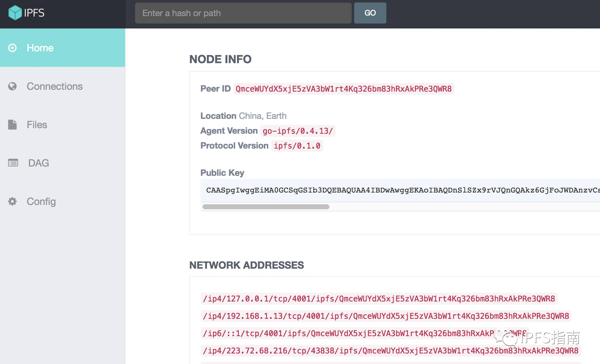The image size is (600, 364).
Task: Click the Peer ID hash value
Action: click(344, 89)
